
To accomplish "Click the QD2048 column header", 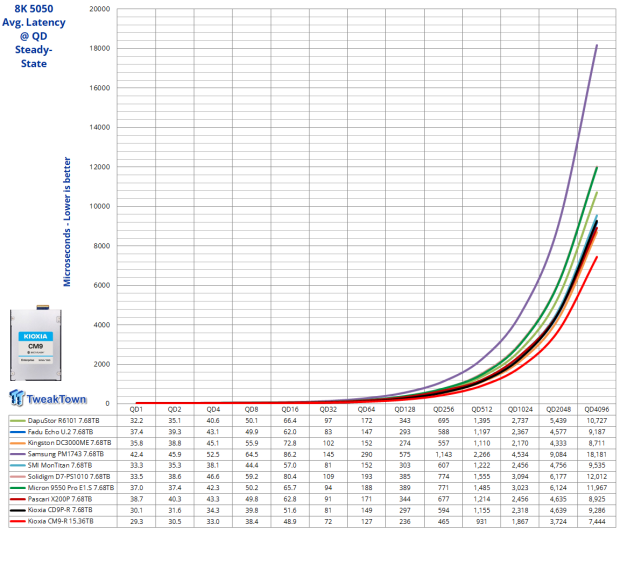I will pos(559,409).
